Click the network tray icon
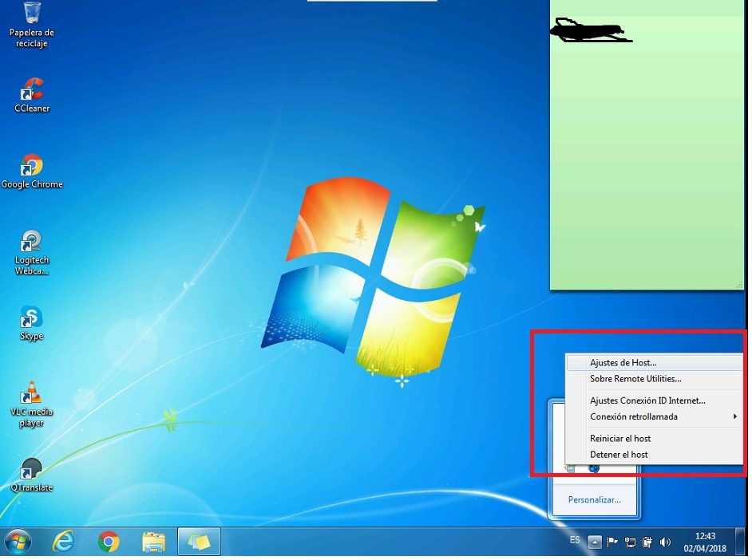Viewport: 752px width, 560px height. (631, 542)
